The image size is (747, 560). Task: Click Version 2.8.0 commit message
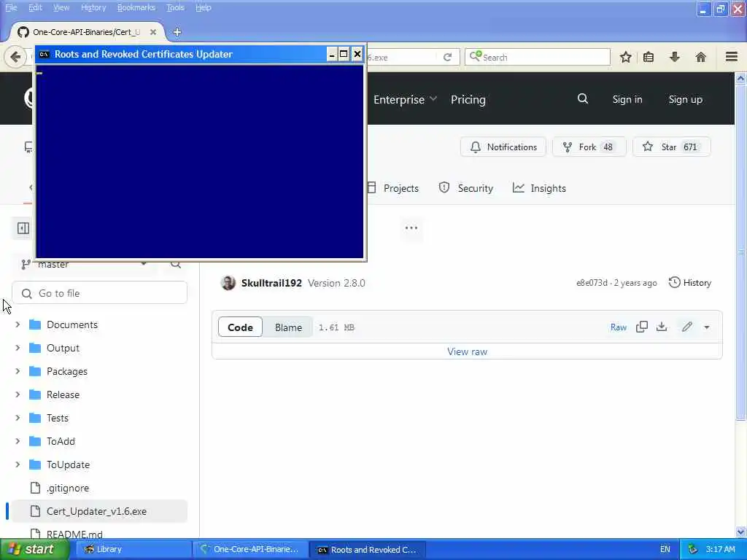[x=336, y=283]
